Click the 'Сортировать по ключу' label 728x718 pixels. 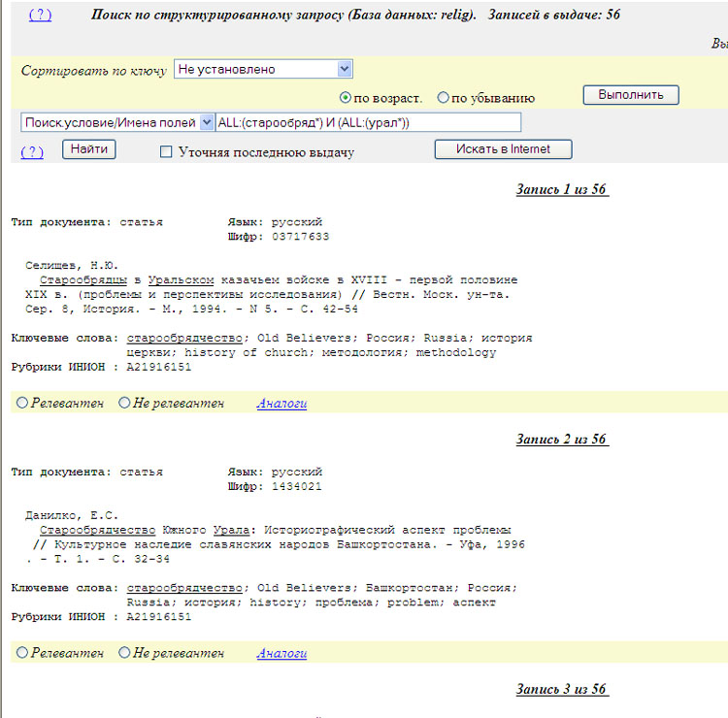[x=94, y=71]
